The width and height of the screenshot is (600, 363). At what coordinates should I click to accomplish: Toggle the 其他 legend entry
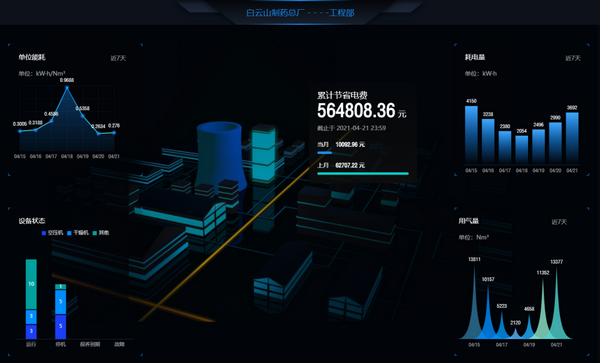(x=101, y=233)
